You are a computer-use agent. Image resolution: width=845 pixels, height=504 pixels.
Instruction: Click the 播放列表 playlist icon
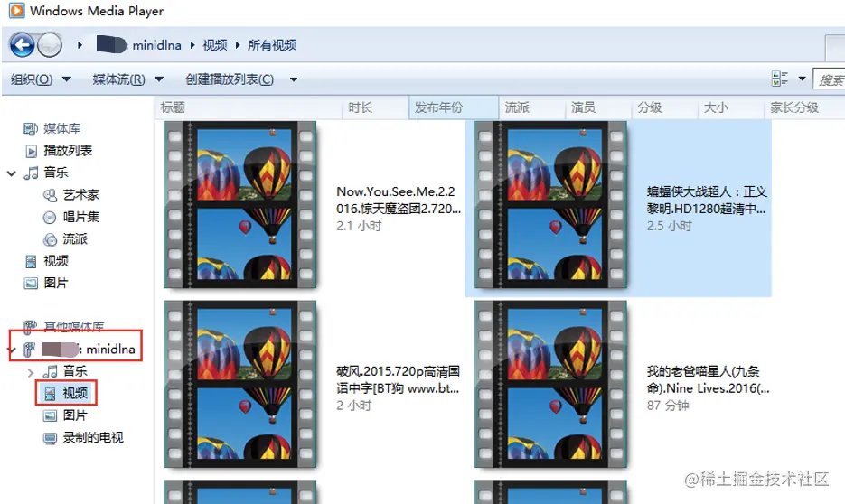click(32, 151)
